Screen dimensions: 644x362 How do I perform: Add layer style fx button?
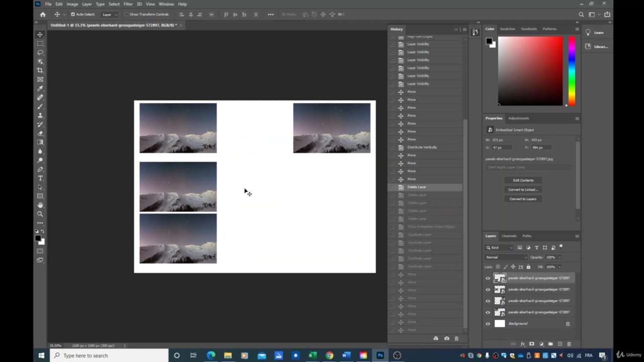pyautogui.click(x=523, y=344)
